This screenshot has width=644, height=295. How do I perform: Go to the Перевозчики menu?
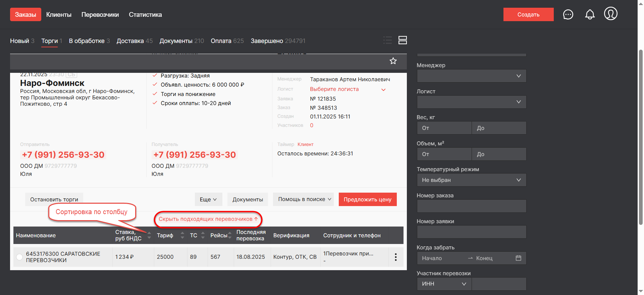(100, 15)
